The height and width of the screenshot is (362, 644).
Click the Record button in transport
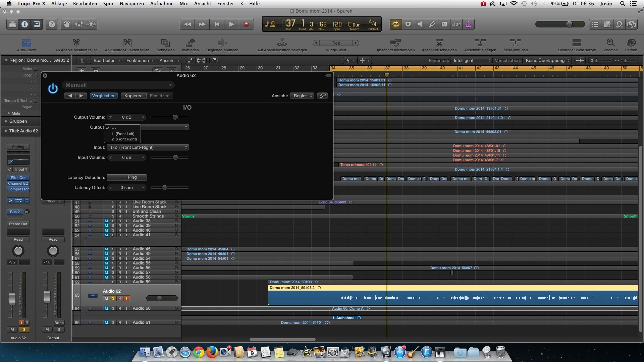coord(246,24)
